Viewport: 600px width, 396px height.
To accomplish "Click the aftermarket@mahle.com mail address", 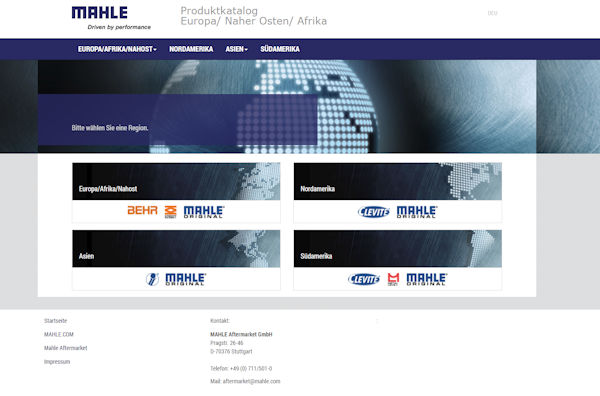I will coord(251,381).
